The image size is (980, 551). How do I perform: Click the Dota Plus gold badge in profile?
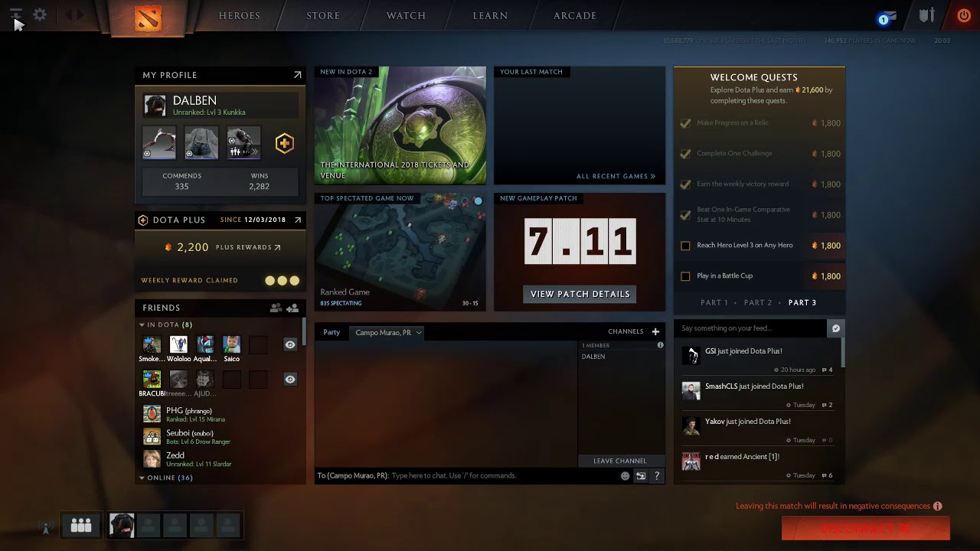pyautogui.click(x=284, y=143)
